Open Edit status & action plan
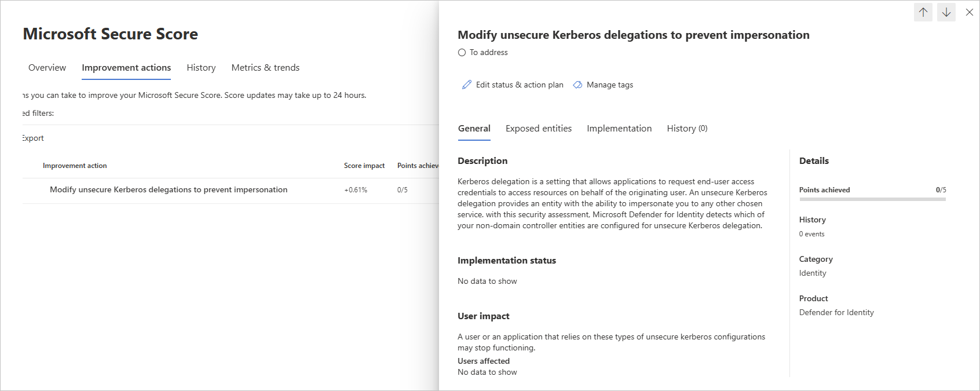Image resolution: width=980 pixels, height=391 pixels. pyautogui.click(x=519, y=85)
